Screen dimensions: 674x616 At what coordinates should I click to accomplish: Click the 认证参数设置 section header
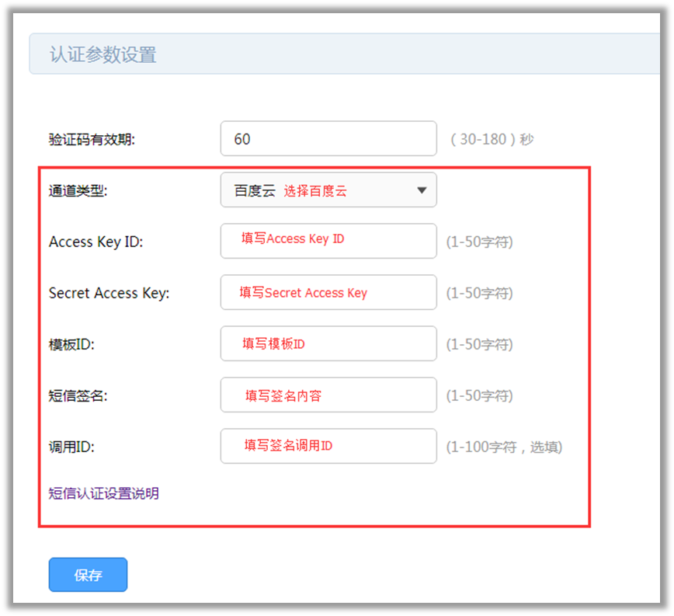point(103,54)
